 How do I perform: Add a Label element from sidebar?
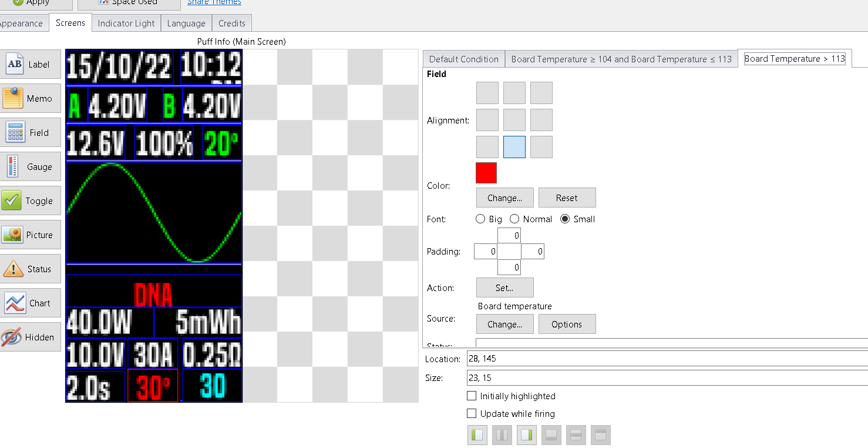pos(31,65)
